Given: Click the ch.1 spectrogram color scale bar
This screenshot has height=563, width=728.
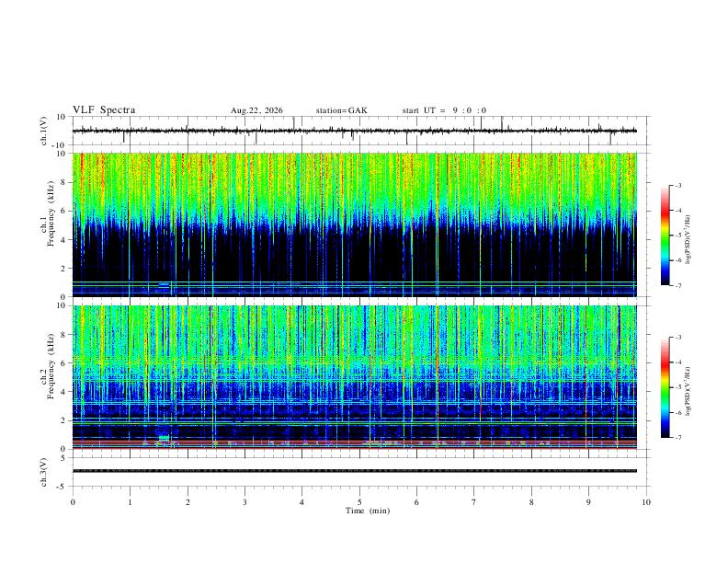Looking at the screenshot, I should click(665, 236).
